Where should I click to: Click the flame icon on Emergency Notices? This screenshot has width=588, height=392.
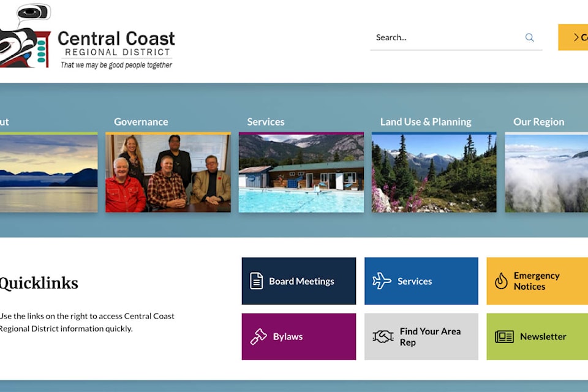click(x=501, y=281)
